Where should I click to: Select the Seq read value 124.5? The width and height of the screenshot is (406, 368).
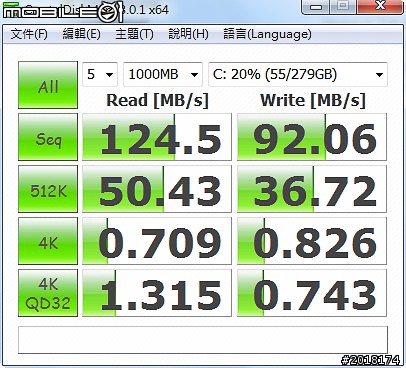(157, 137)
